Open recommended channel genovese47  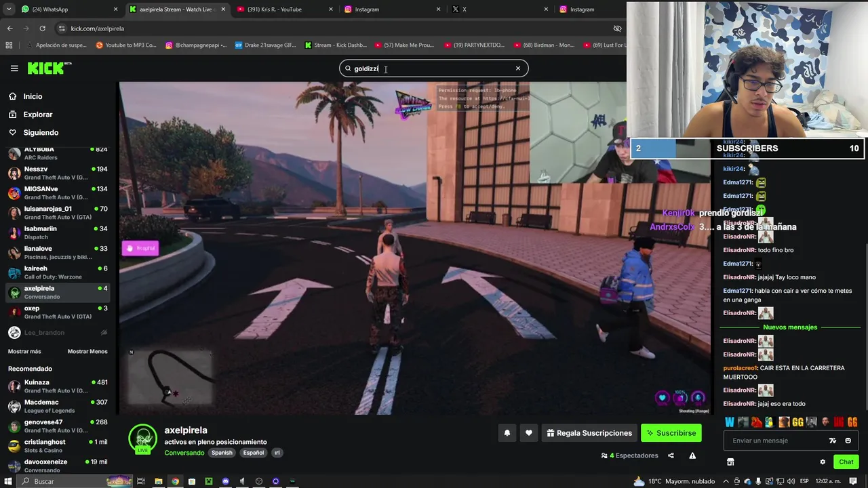58,426
